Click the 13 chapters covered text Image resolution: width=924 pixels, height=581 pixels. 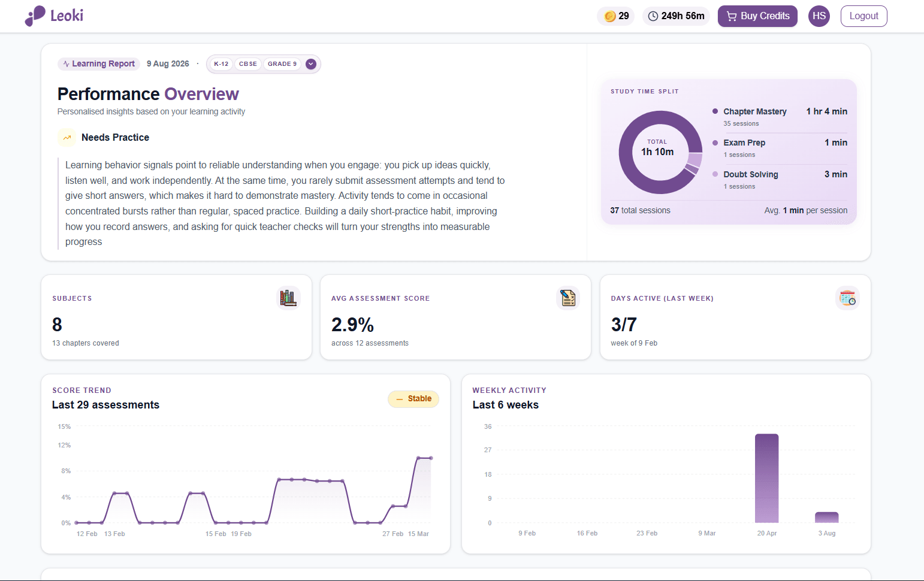pyautogui.click(x=86, y=343)
